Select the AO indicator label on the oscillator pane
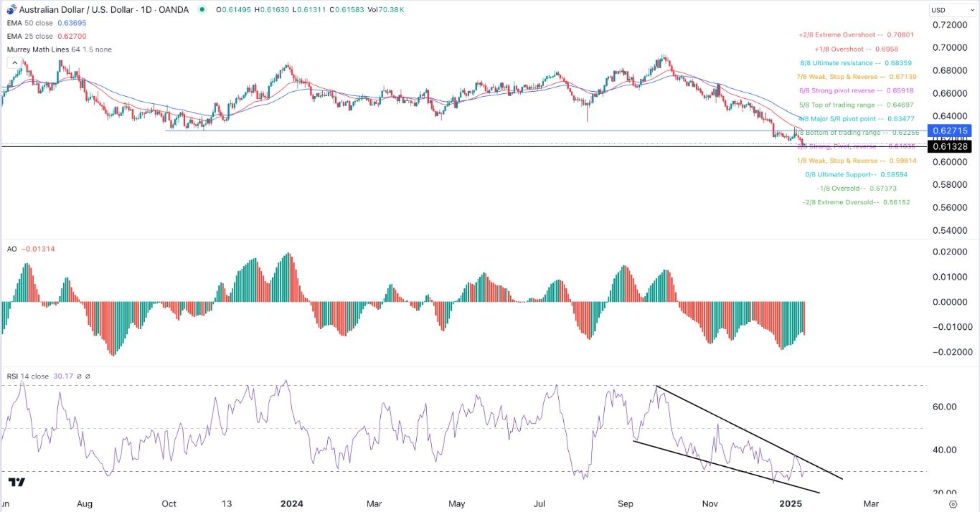This screenshot has width=980, height=512. pos(11,249)
